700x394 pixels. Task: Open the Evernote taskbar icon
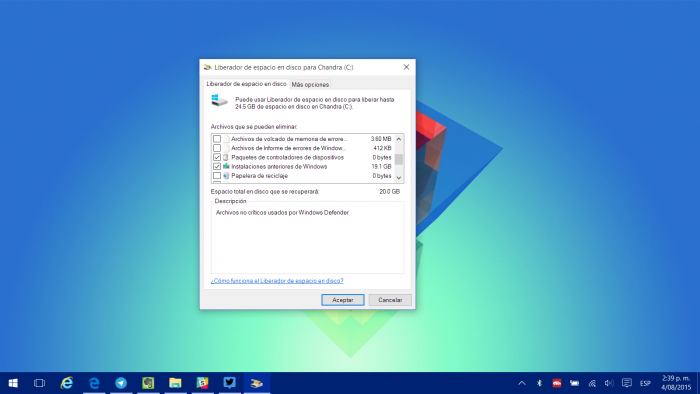148,383
